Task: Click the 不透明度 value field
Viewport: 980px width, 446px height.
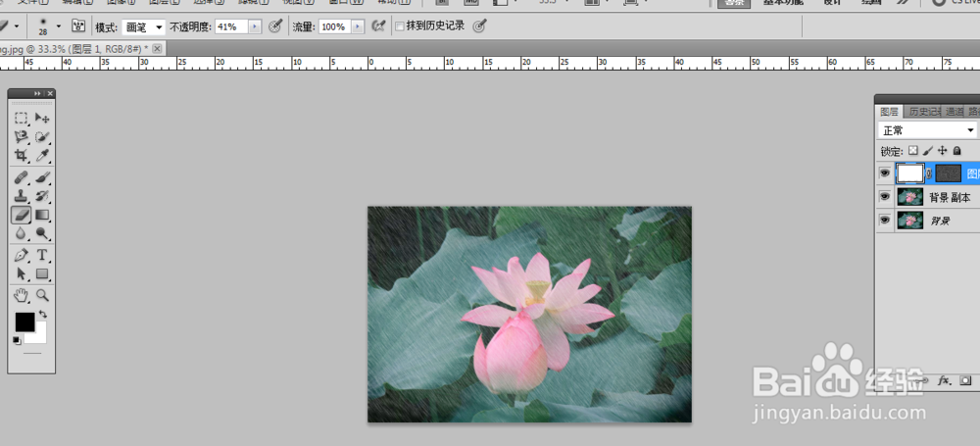Action: click(231, 26)
